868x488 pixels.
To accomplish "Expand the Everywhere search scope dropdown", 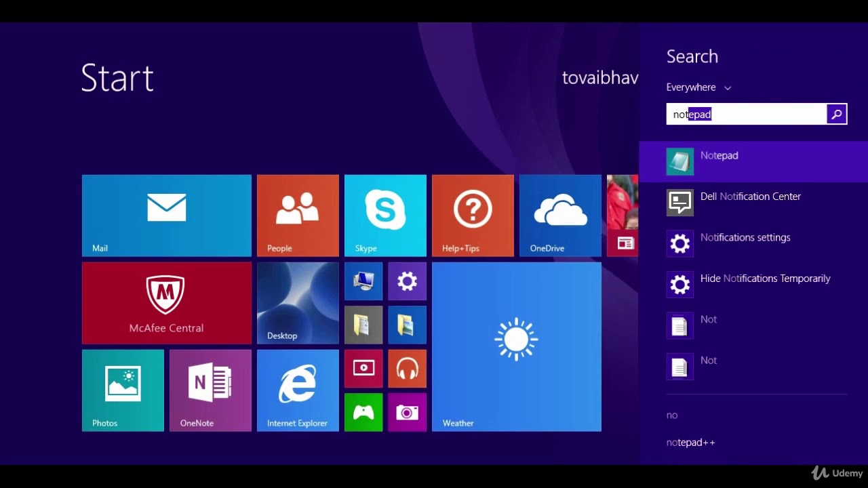I will click(698, 87).
